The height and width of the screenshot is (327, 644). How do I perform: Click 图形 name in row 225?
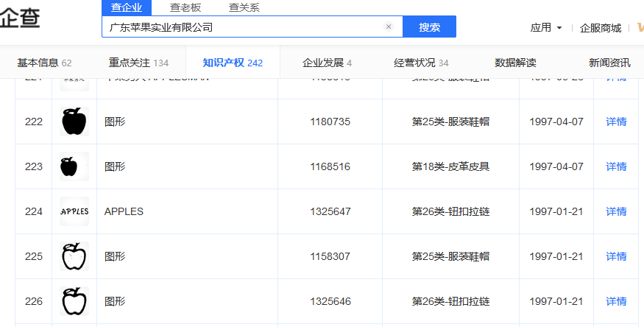(115, 256)
